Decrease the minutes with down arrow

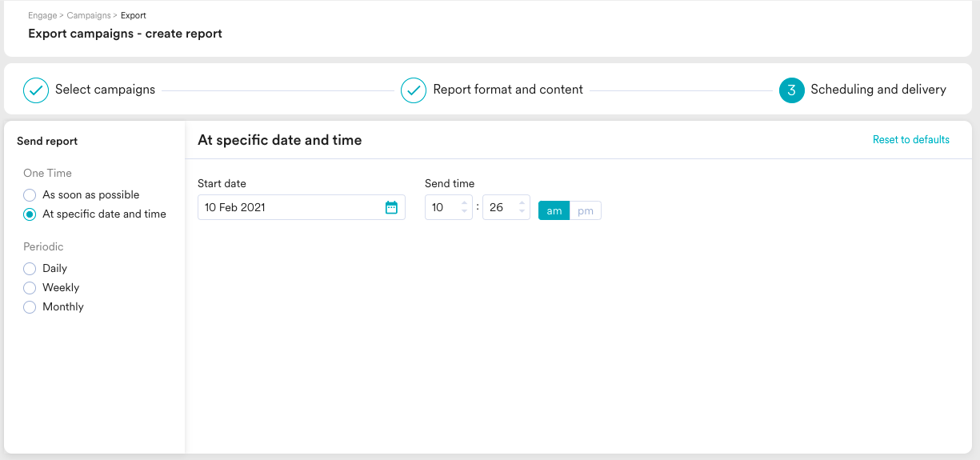(x=522, y=212)
